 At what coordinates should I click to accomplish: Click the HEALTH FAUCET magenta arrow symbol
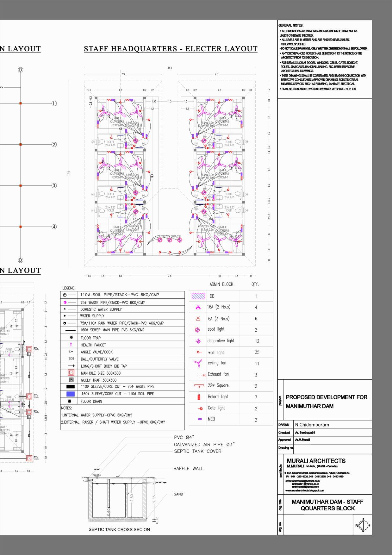[x=71, y=345]
